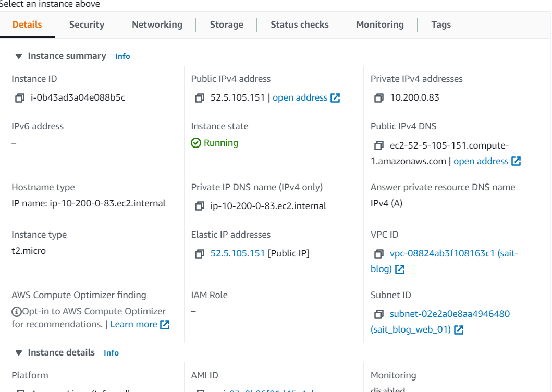The width and height of the screenshot is (552, 392).
Task: Copy the VPC ID value
Action: point(379,253)
